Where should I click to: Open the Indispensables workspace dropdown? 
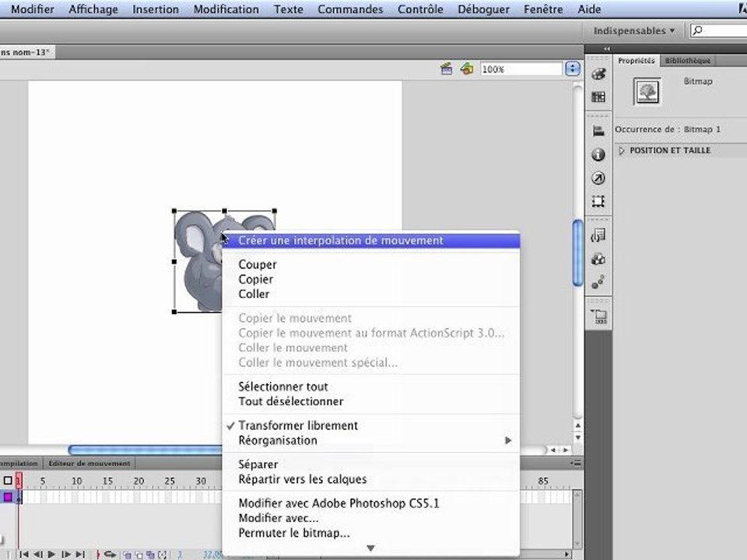point(633,31)
